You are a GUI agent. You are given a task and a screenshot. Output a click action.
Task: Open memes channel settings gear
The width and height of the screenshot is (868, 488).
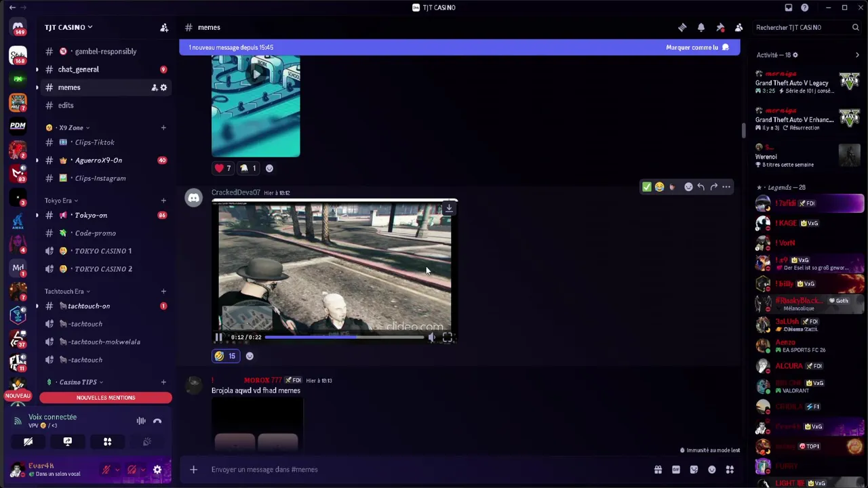pos(163,87)
